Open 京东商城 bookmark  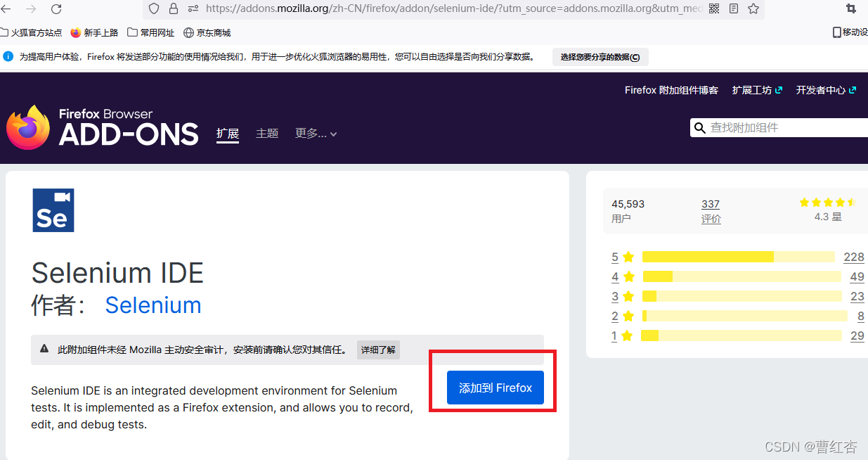pos(207,32)
